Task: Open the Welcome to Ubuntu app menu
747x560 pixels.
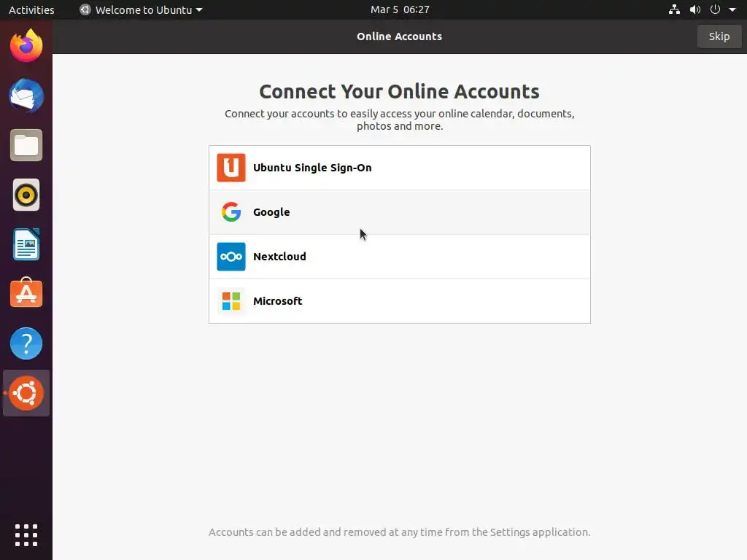Action: 141,9
